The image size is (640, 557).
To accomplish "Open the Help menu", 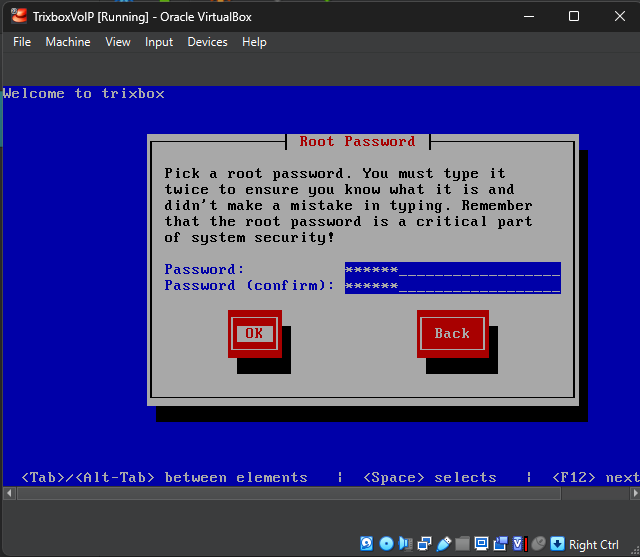I will pyautogui.click(x=254, y=42).
